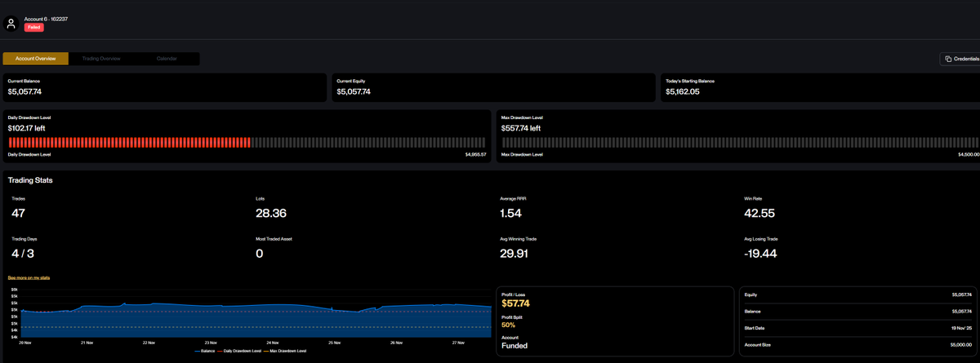The width and height of the screenshot is (980, 363).
Task: Click the Most Traded Asset value 0
Action: pyautogui.click(x=260, y=254)
